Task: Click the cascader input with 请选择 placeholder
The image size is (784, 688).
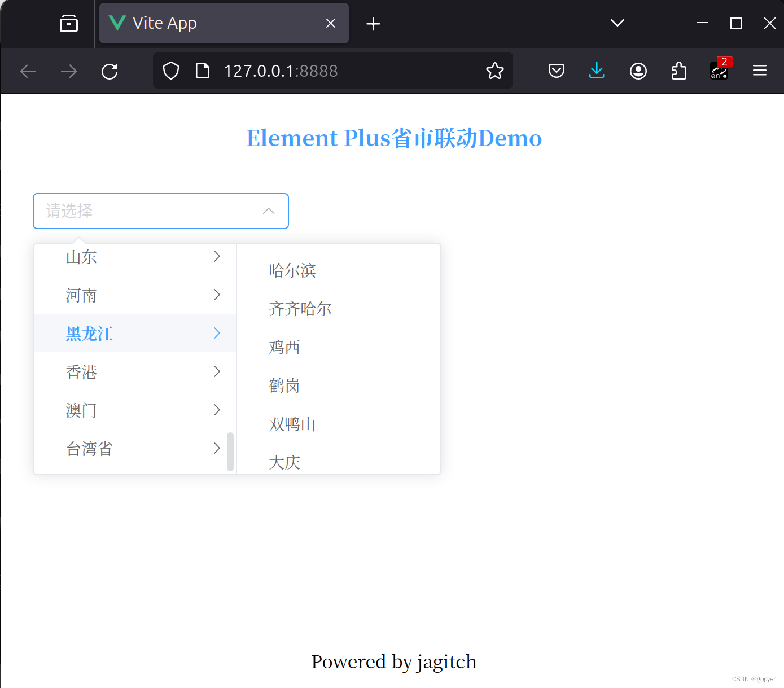Action: pos(161,211)
